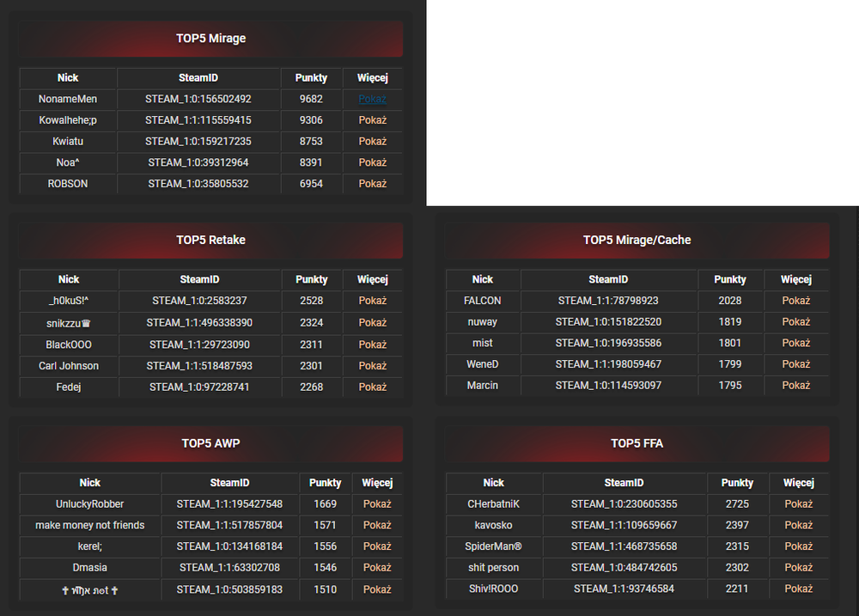Image resolution: width=859 pixels, height=616 pixels.
Task: Open Pokaż link for shit person
Action: coord(799,568)
